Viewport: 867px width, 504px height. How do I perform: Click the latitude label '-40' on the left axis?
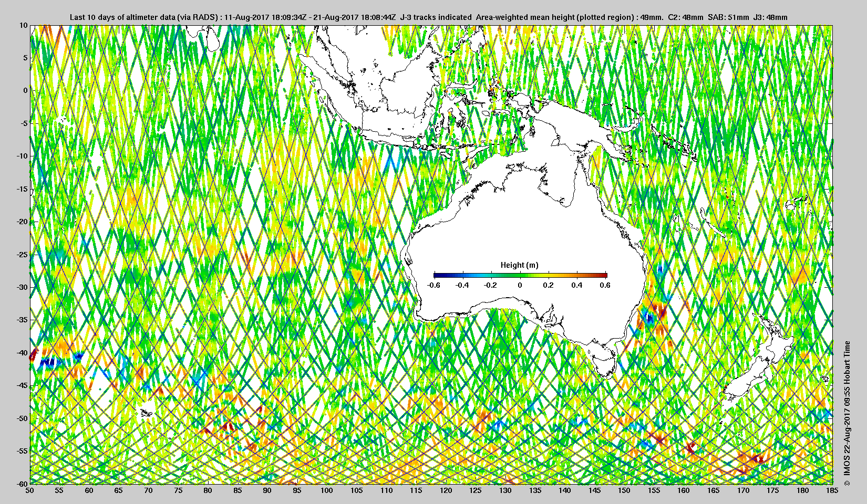tap(22, 353)
